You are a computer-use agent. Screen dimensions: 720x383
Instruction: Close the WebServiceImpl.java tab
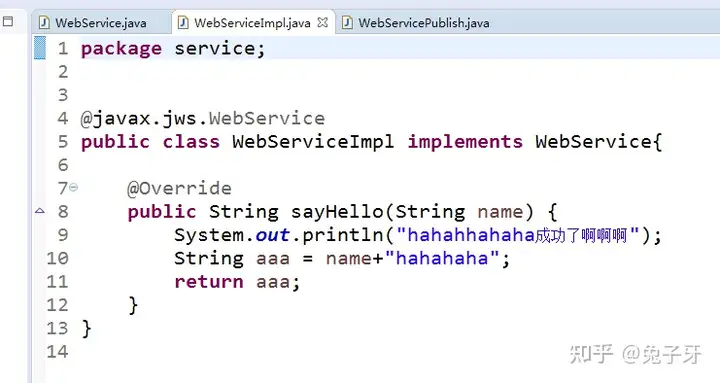tap(323, 23)
